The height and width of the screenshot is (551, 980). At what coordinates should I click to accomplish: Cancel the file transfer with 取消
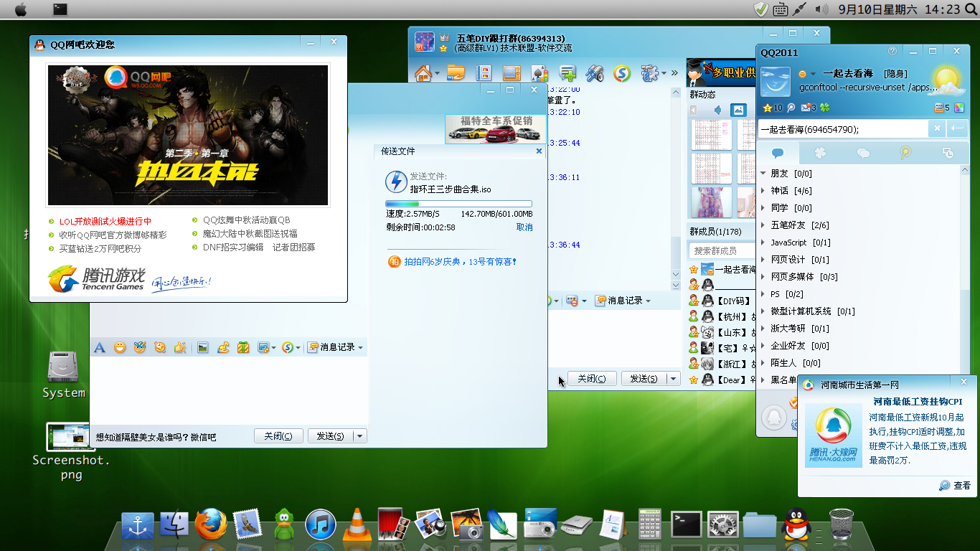524,227
